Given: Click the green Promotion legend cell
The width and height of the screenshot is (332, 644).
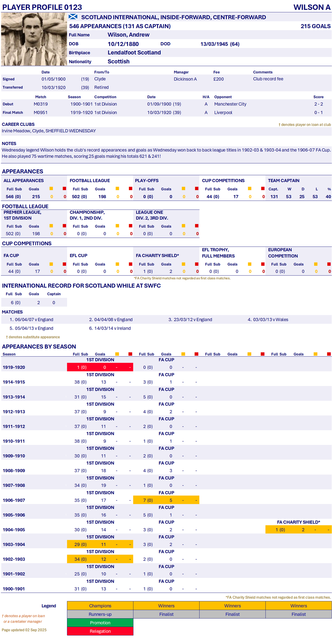Looking at the screenshot, I should pos(100,623).
